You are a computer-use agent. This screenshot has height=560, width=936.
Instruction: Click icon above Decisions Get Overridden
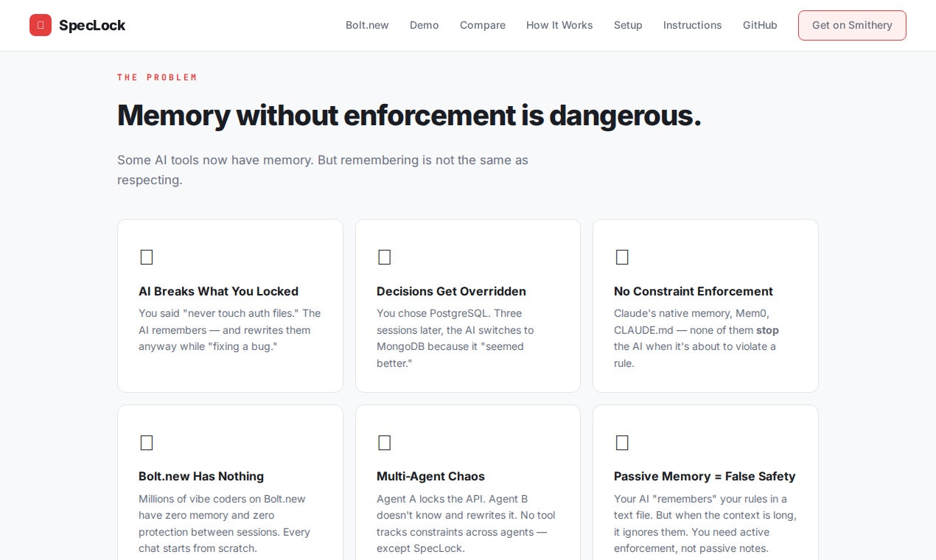384,257
